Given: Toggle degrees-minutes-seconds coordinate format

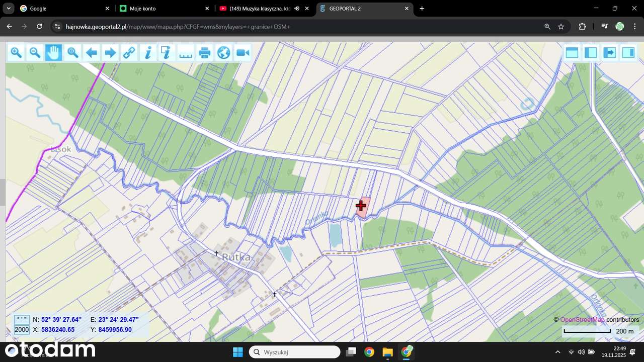Looking at the screenshot, I should point(21,319).
